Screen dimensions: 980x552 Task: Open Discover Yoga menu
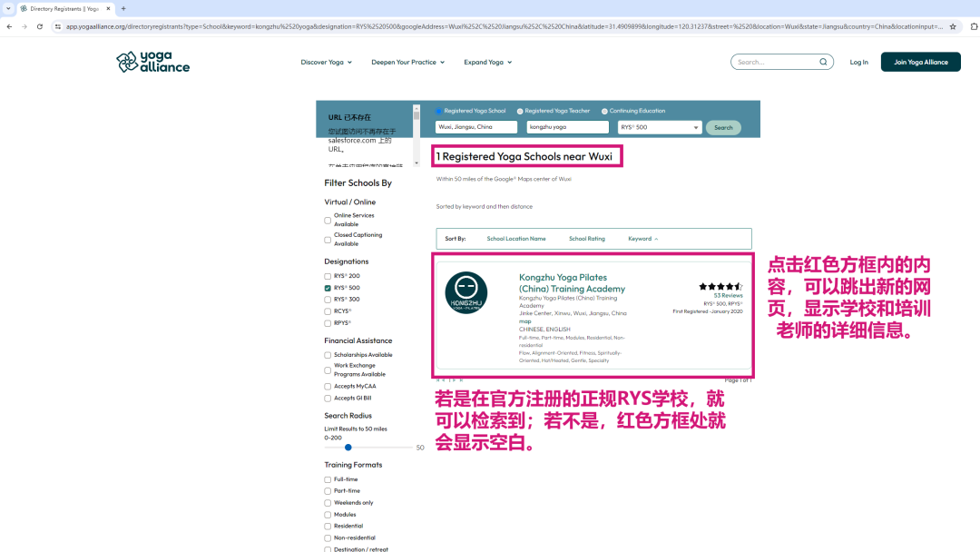[327, 62]
